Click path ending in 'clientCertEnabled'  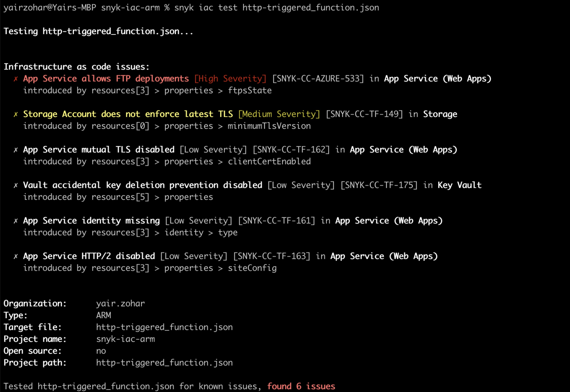167,162
